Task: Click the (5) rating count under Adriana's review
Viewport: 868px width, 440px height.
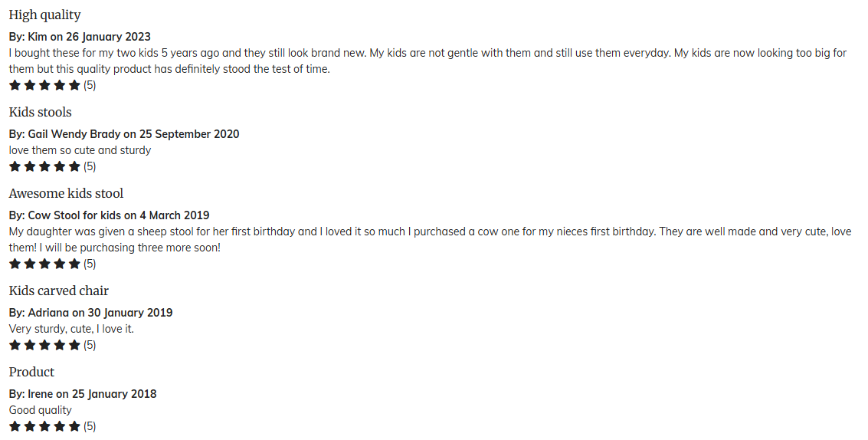Action: 90,345
